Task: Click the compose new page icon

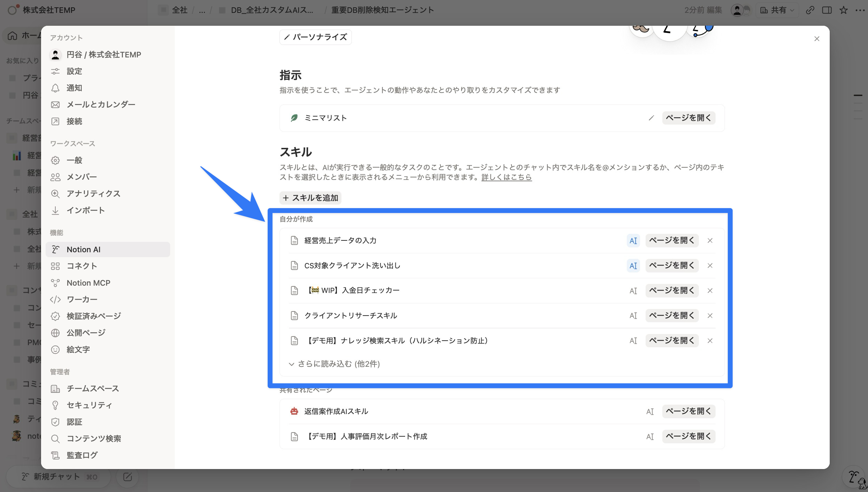Action: click(x=127, y=477)
